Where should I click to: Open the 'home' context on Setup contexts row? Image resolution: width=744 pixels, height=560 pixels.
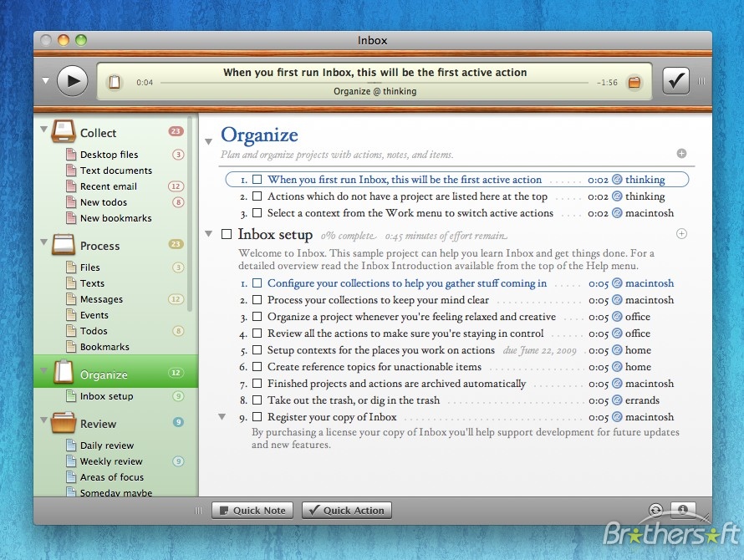click(638, 349)
